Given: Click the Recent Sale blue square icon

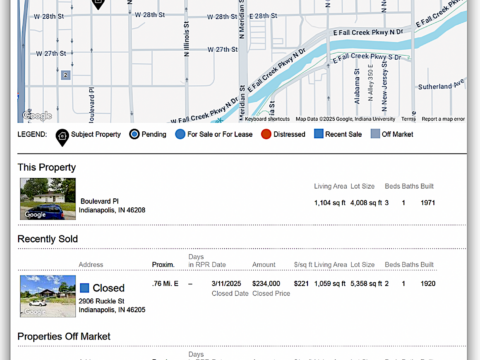Looking at the screenshot, I should [319, 134].
